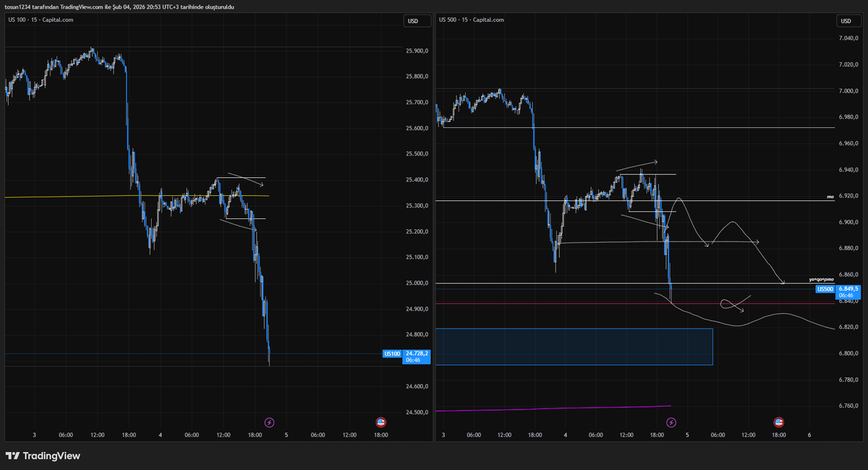Click the 6.920,0 price axis label
The height and width of the screenshot is (470, 868).
(849, 196)
